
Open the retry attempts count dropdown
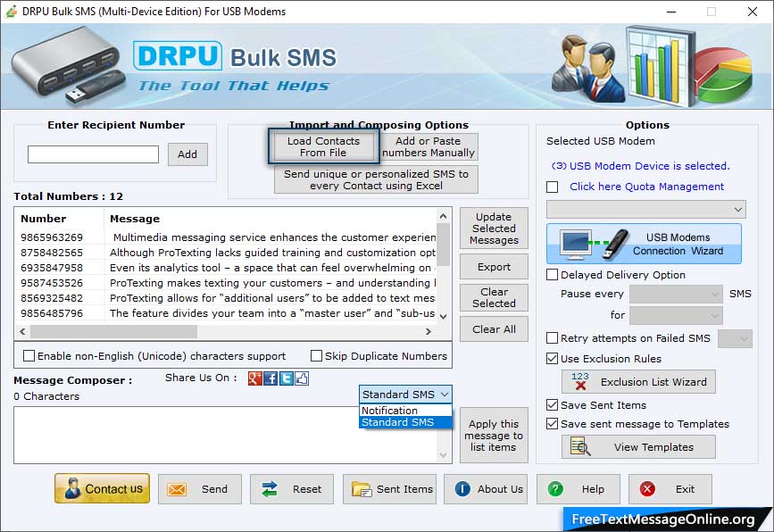(735, 338)
